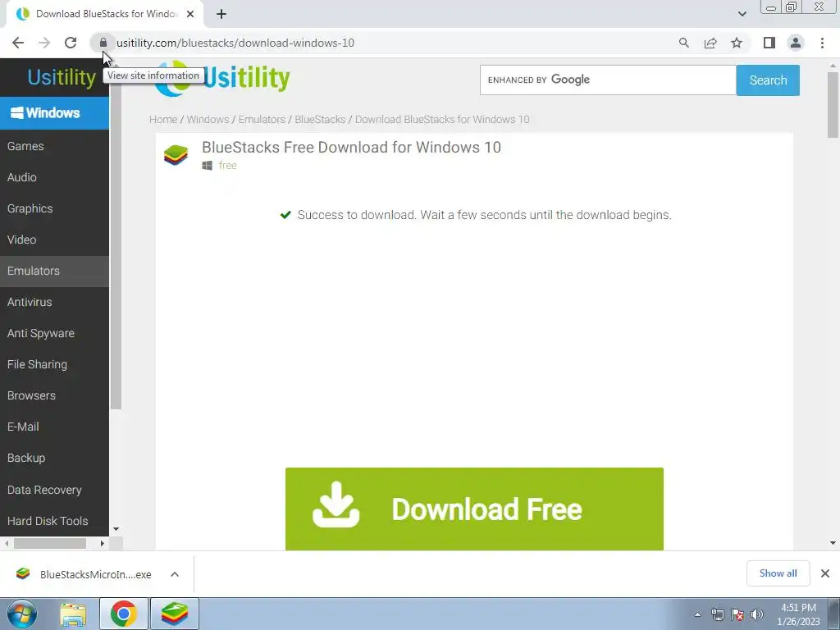Click page scroll down arrow
840x630 pixels.
[833, 543]
